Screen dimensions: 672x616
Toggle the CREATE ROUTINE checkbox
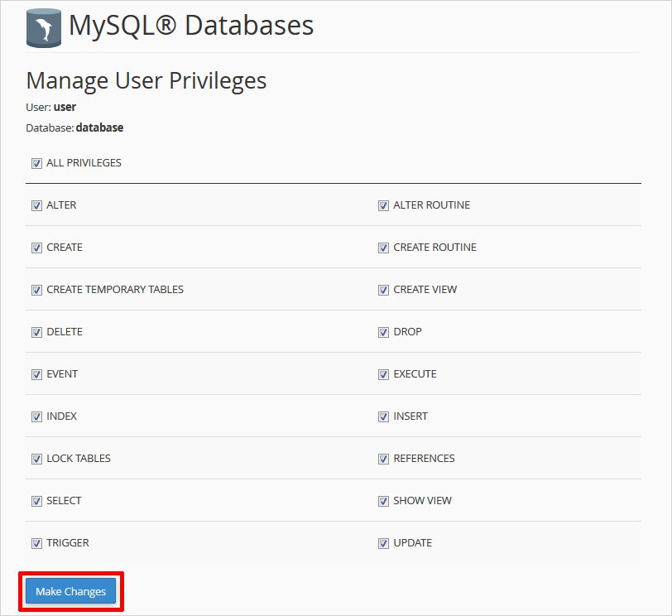383,248
